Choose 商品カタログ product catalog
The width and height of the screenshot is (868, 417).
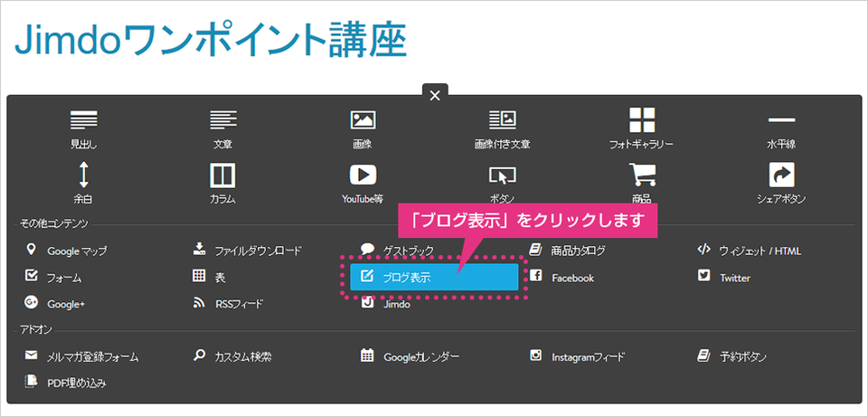point(567,251)
